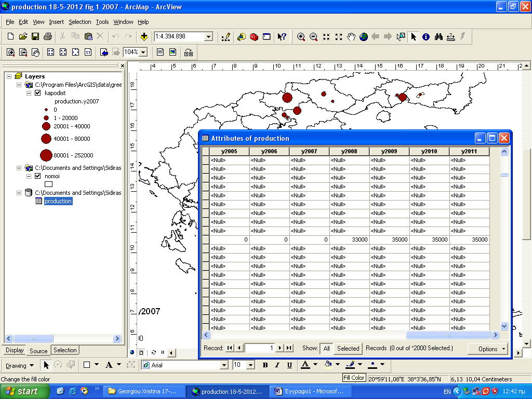Open the fill color dropdown arrow
Screen dimensions: 532x399
point(338,365)
